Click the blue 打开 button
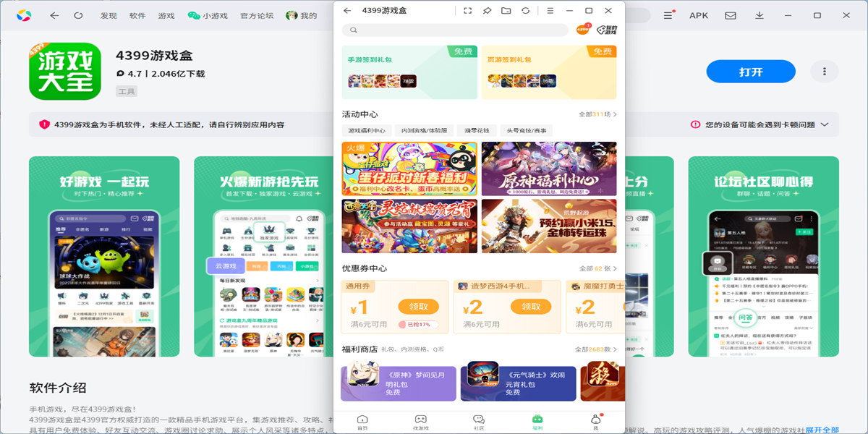 [x=750, y=72]
